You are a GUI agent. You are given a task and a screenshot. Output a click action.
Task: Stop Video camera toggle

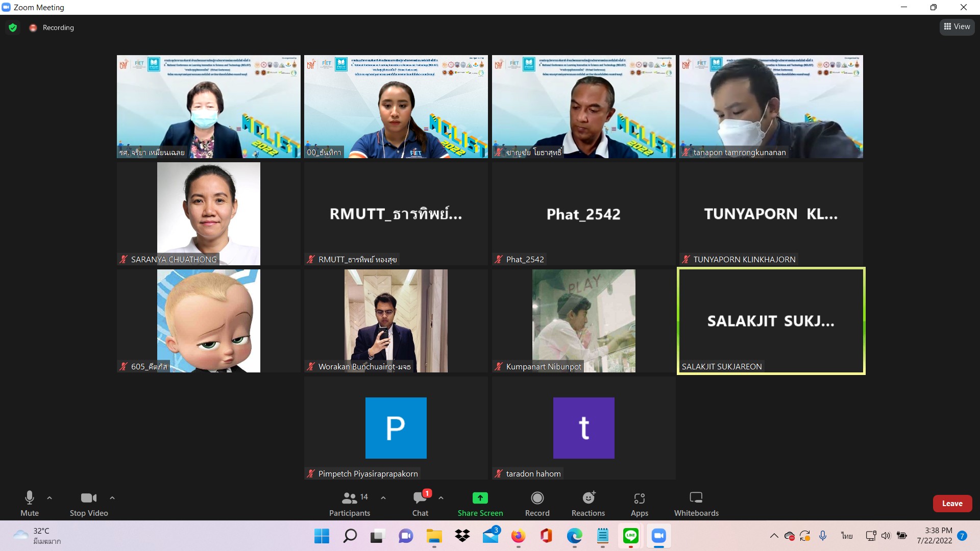click(x=89, y=504)
